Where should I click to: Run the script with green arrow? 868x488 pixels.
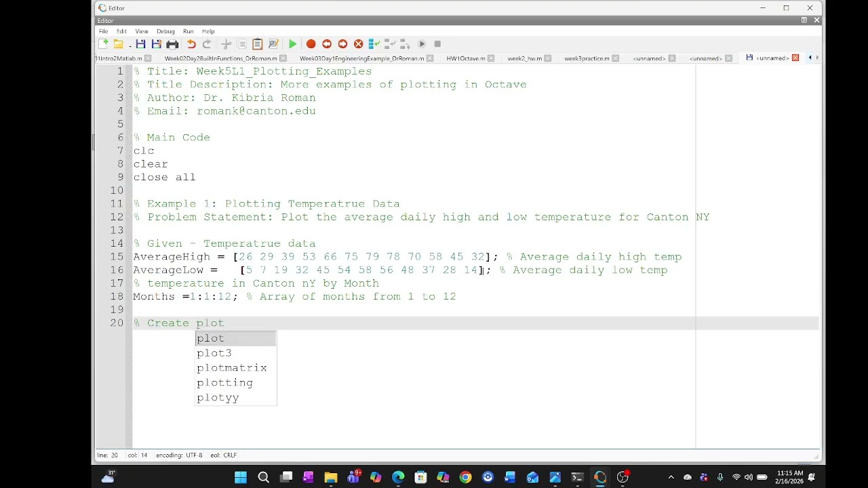(292, 44)
